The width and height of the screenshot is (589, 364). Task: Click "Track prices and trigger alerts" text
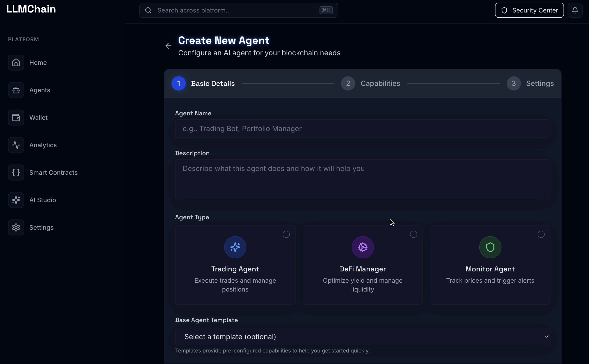[490, 280]
